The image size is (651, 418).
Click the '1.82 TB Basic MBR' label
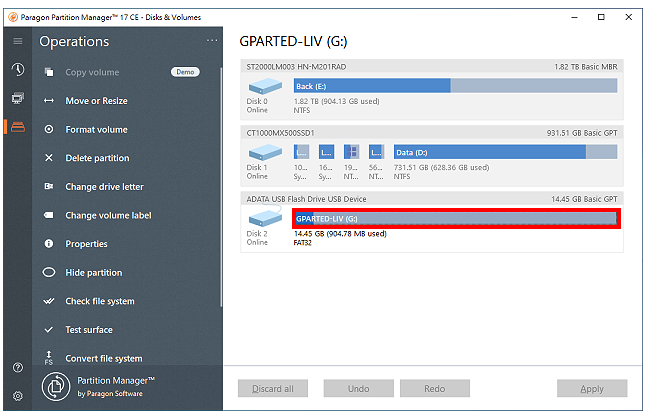click(x=586, y=67)
